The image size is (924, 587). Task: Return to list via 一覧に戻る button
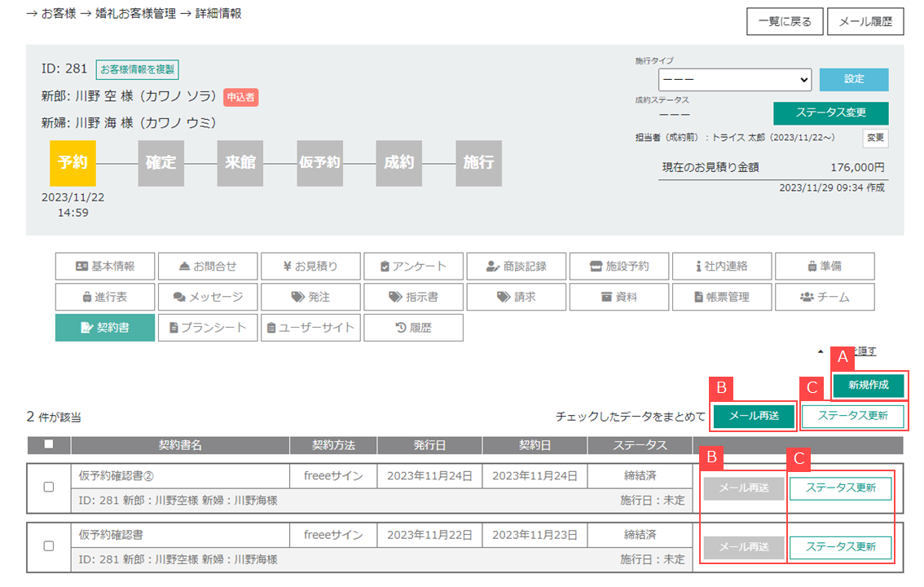click(784, 21)
